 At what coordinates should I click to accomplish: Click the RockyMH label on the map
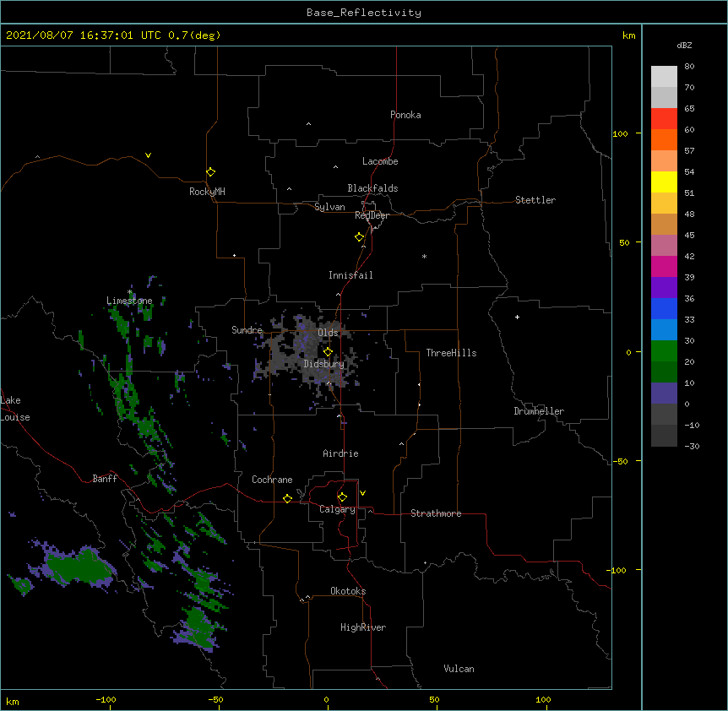[x=207, y=192]
